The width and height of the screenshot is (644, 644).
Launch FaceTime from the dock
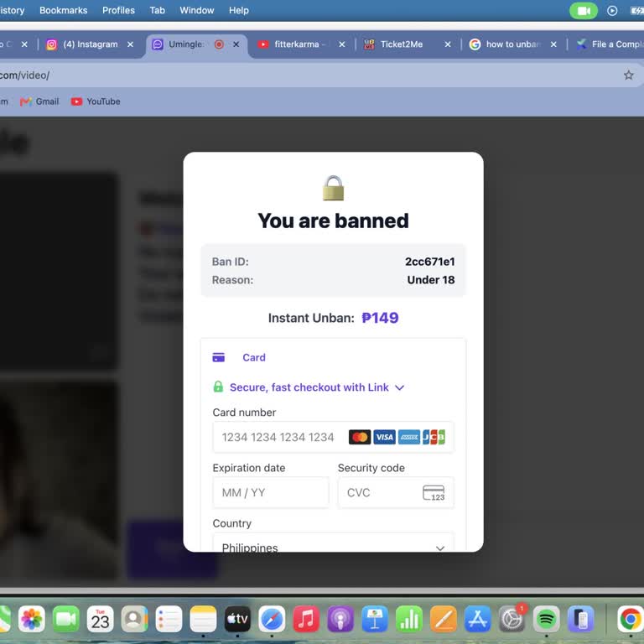[x=65, y=619]
